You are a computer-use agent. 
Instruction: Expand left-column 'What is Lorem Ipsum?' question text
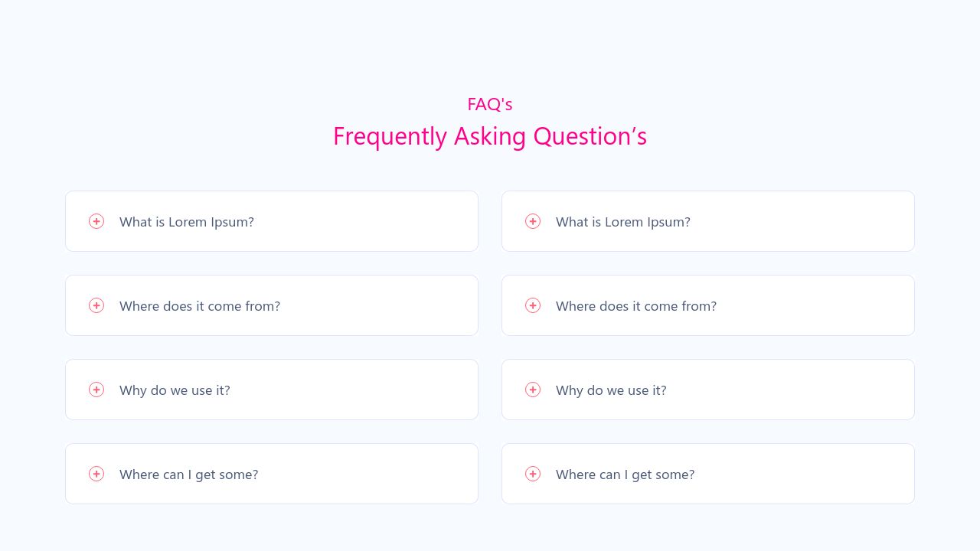[x=187, y=222]
